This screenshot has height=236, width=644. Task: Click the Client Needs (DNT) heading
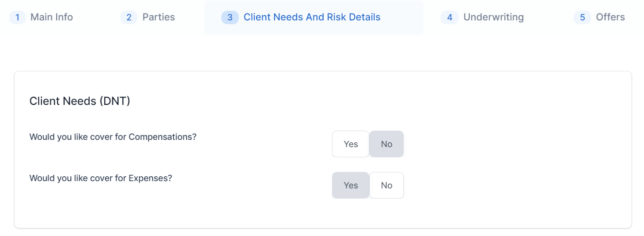(80, 101)
